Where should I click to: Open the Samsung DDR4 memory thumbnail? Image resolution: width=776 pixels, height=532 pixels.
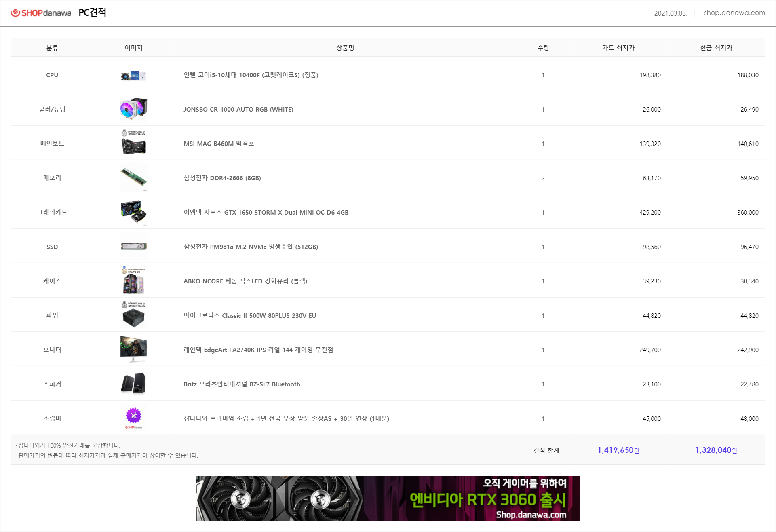(133, 178)
